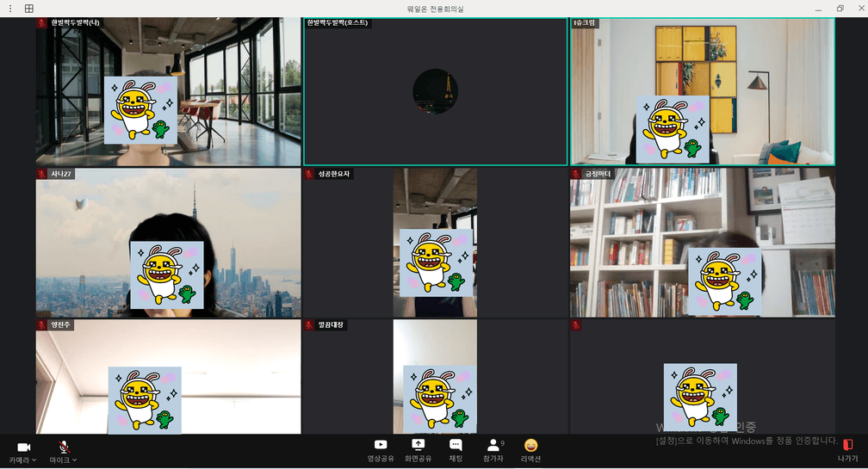Open the 채팅 chat panel
Image resolution: width=868 pixels, height=469 pixels.
pyautogui.click(x=456, y=451)
